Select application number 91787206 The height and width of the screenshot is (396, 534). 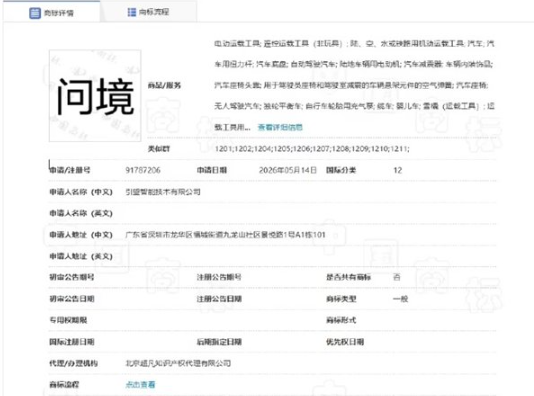click(x=143, y=170)
